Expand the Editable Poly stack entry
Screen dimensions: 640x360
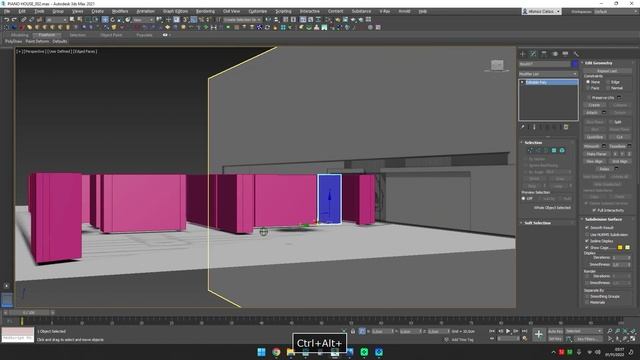522,82
